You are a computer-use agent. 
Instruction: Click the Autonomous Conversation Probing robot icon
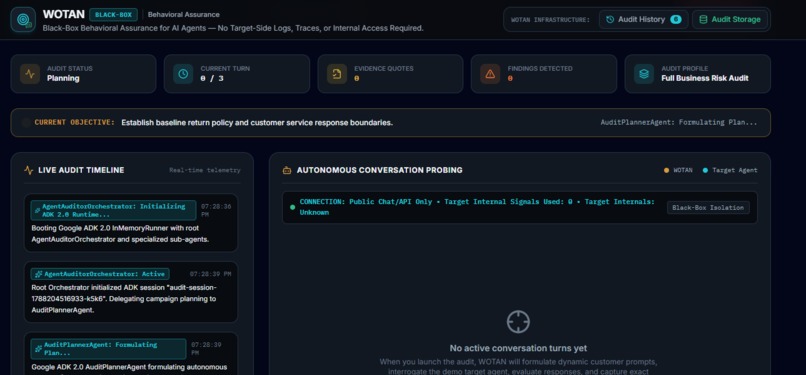(x=287, y=170)
